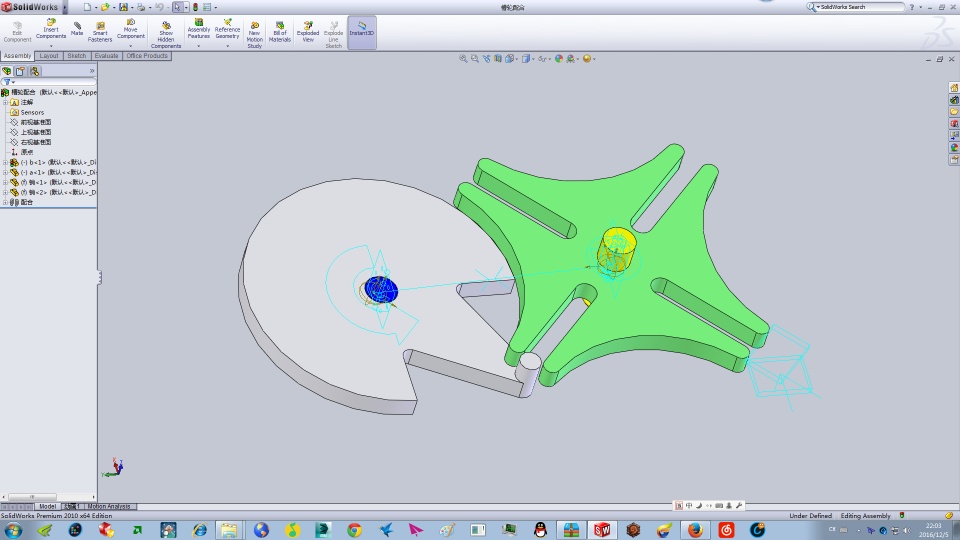Click the Insert Components tool
The height and width of the screenshot is (540, 960).
tap(51, 29)
